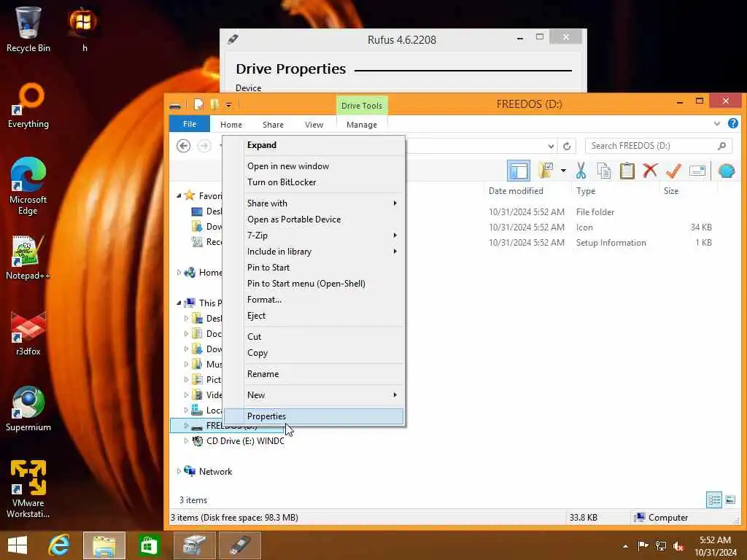
Task: Show hidden tray icons arrow
Action: pyautogui.click(x=625, y=546)
